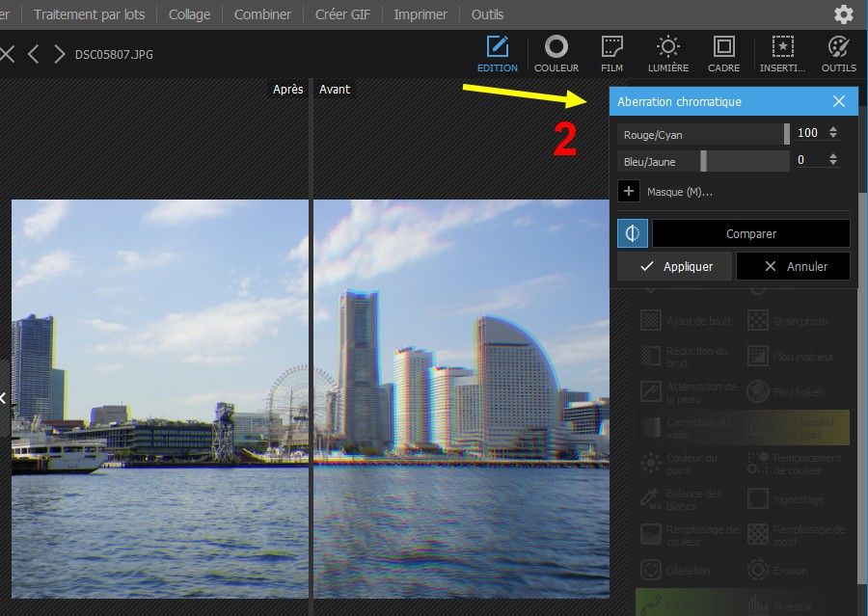868x616 pixels.
Task: Expand the side panel with the left-edge arrow
Action: (3, 398)
